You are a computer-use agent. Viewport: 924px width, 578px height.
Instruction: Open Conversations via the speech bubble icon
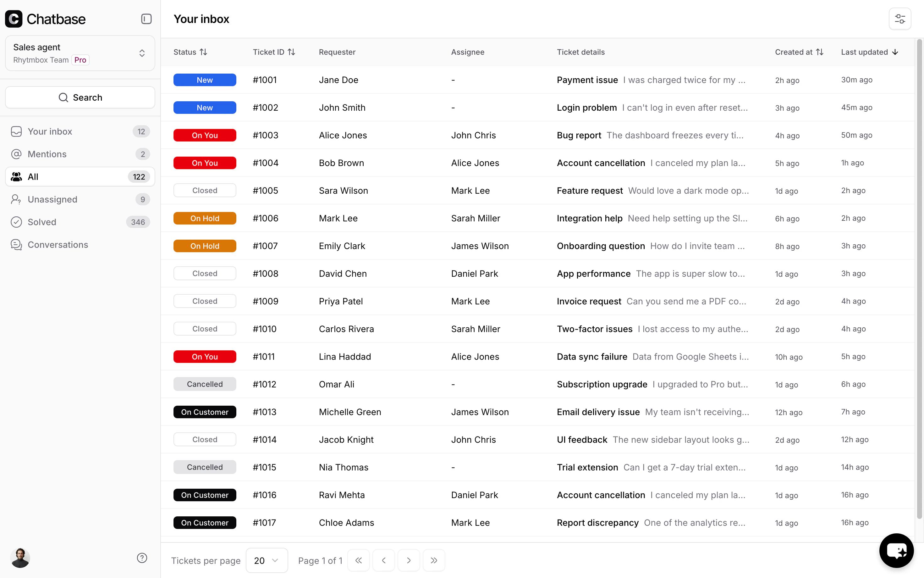[x=16, y=245]
